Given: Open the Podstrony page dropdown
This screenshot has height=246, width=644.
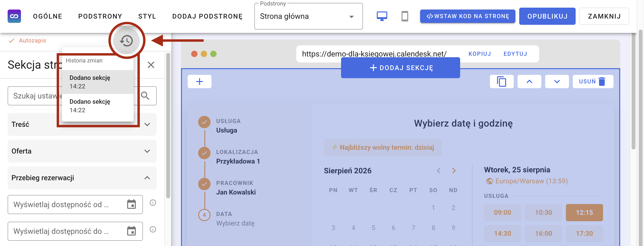Looking at the screenshot, I should 308,16.
